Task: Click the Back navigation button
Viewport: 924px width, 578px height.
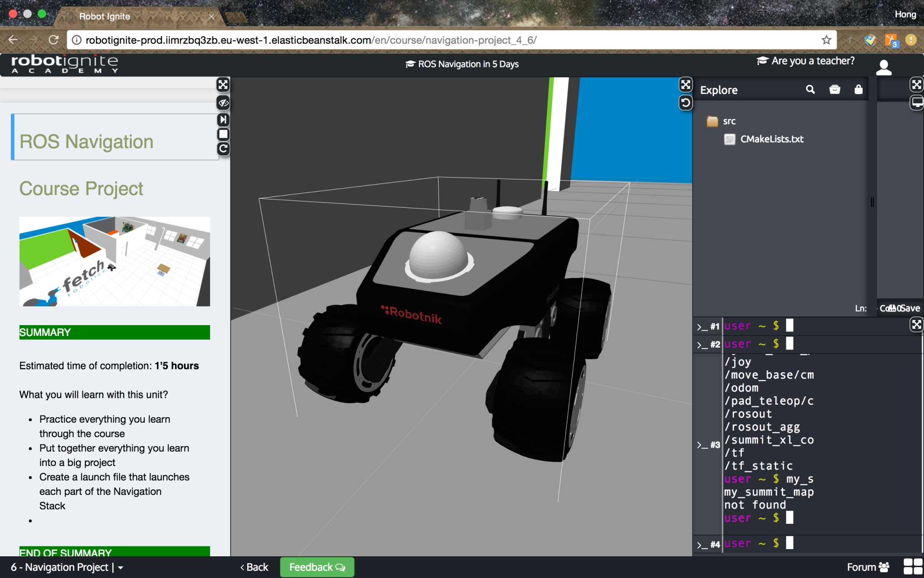Action: (254, 567)
